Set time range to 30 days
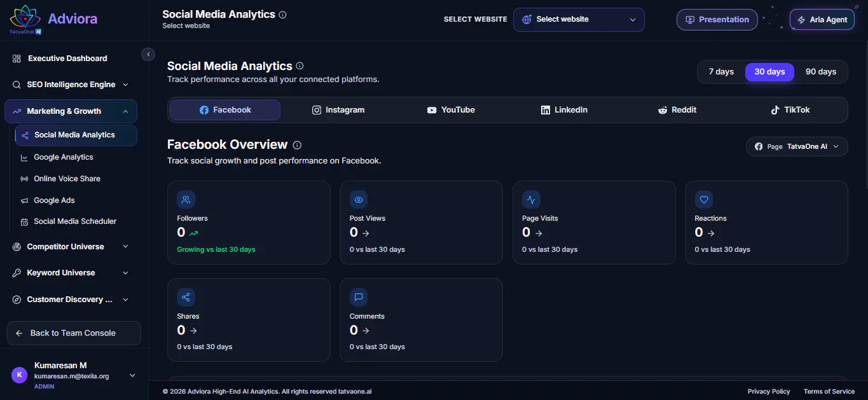Screen dimensions: 868x400 (769, 72)
